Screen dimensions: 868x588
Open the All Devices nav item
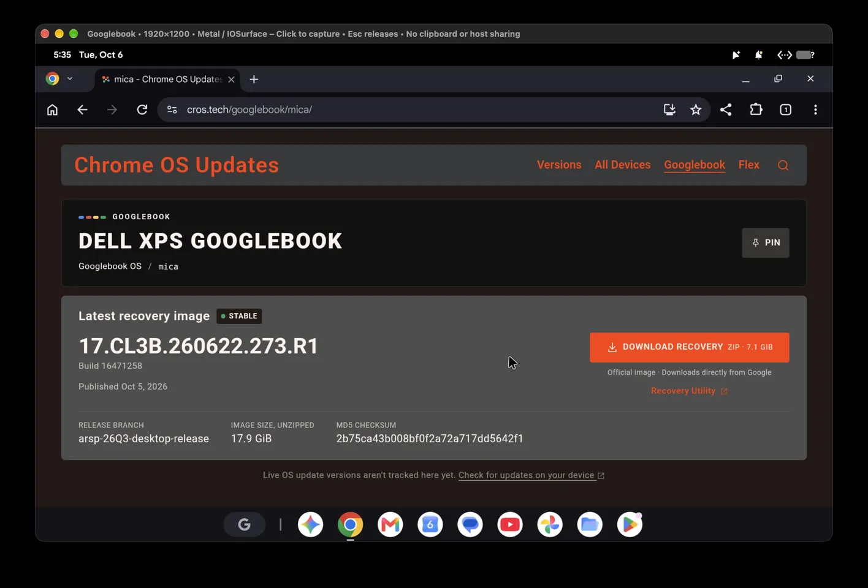pos(622,165)
